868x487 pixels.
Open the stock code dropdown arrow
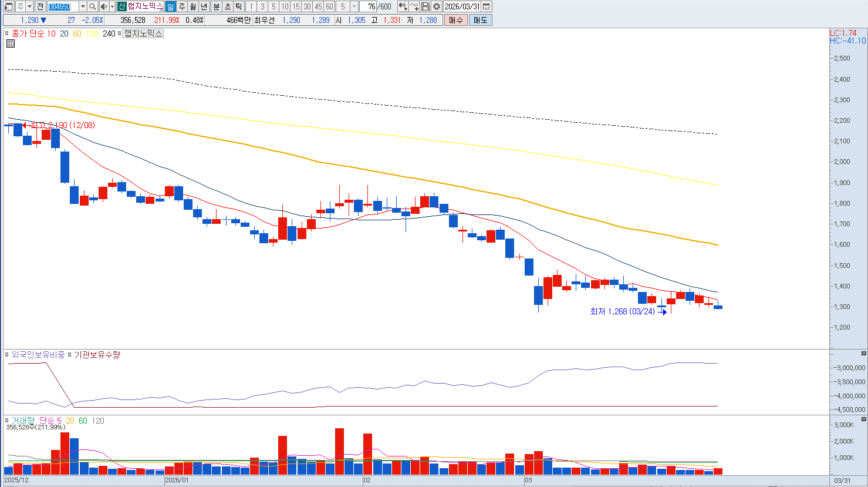click(83, 6)
